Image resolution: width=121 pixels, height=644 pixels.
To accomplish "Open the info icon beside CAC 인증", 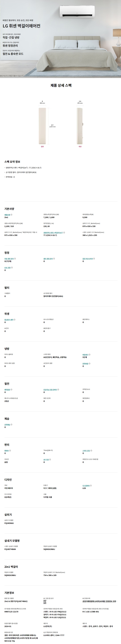I will click(12, 268).
